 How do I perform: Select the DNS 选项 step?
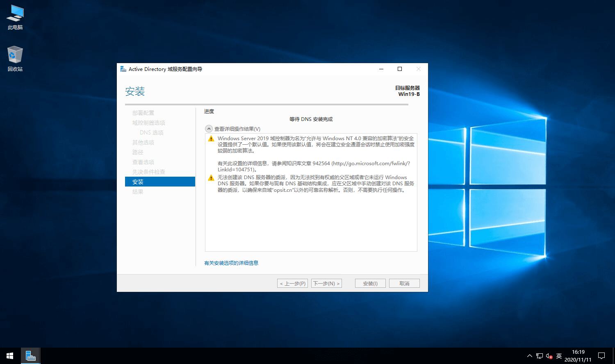(x=152, y=132)
